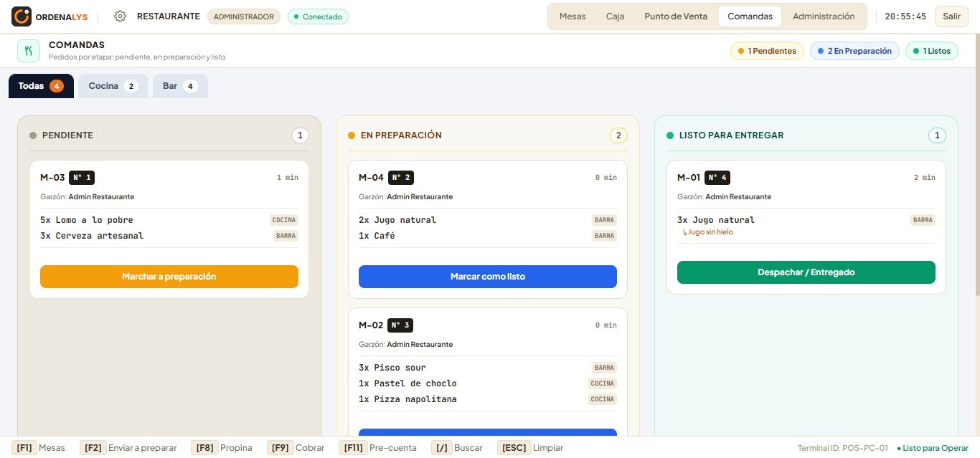Open the Mesas section

pyautogui.click(x=573, y=16)
